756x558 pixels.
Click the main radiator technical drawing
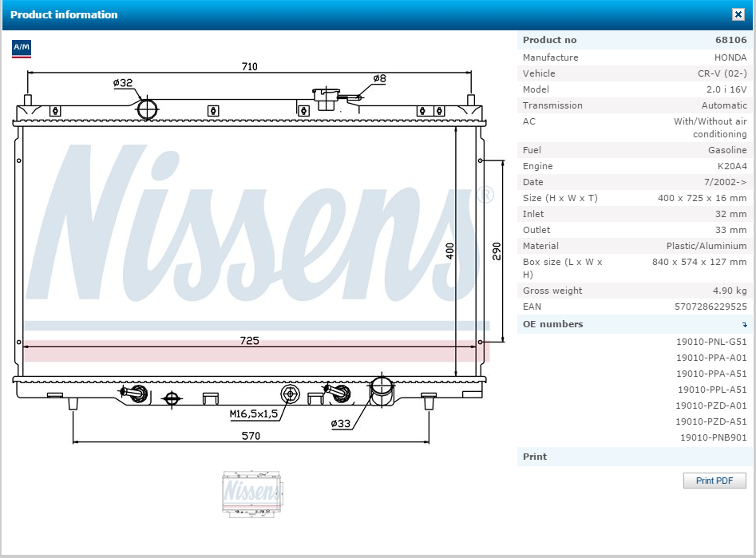point(258,253)
